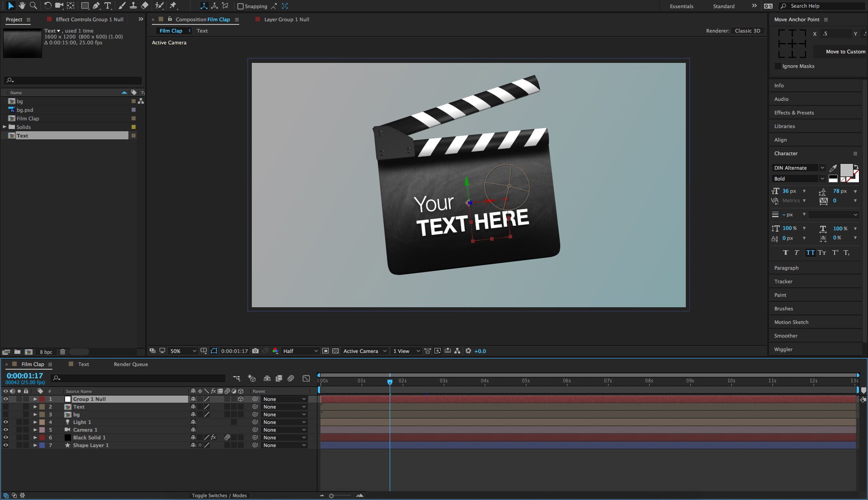Toggle transparency grid in viewer
868x500 pixels.
335,351
